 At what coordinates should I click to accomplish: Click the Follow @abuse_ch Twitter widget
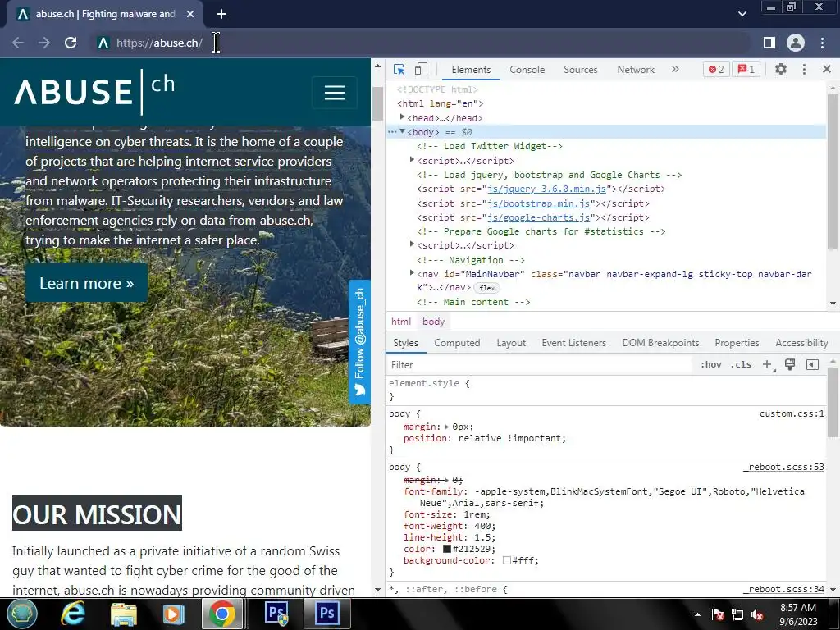point(359,342)
